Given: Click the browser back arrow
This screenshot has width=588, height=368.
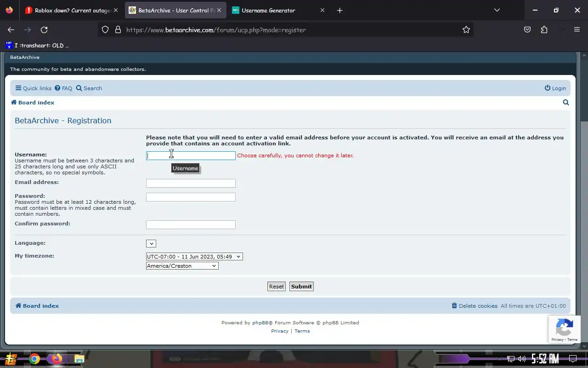Looking at the screenshot, I should [11, 30].
